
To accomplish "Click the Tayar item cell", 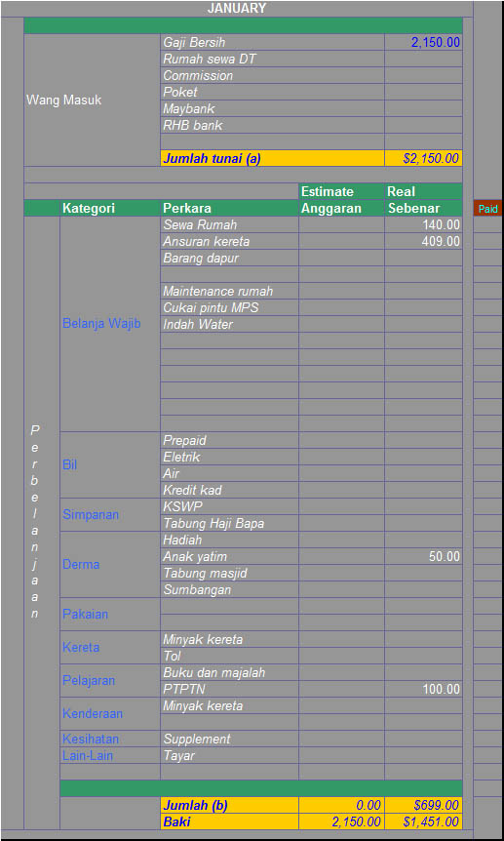I will point(229,756).
